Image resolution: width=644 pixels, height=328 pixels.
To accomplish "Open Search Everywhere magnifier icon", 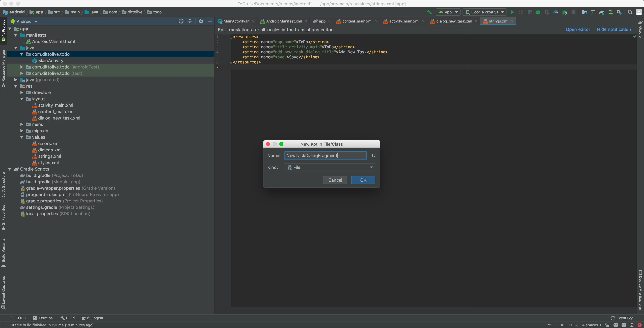I will 630,12.
